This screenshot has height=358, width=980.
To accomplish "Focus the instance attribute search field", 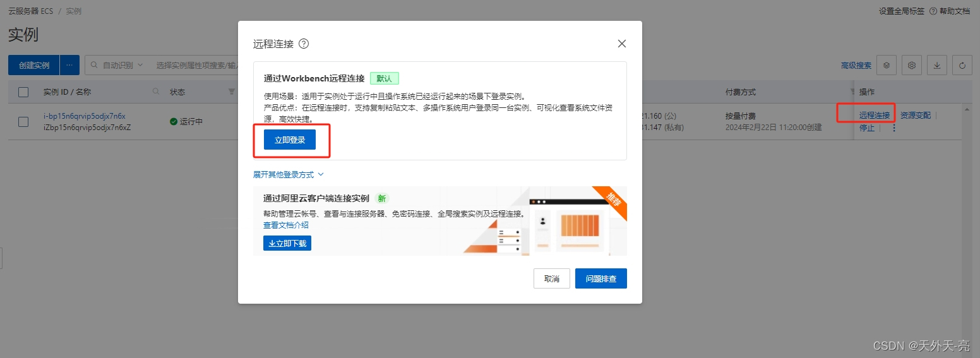I will pyautogui.click(x=196, y=65).
